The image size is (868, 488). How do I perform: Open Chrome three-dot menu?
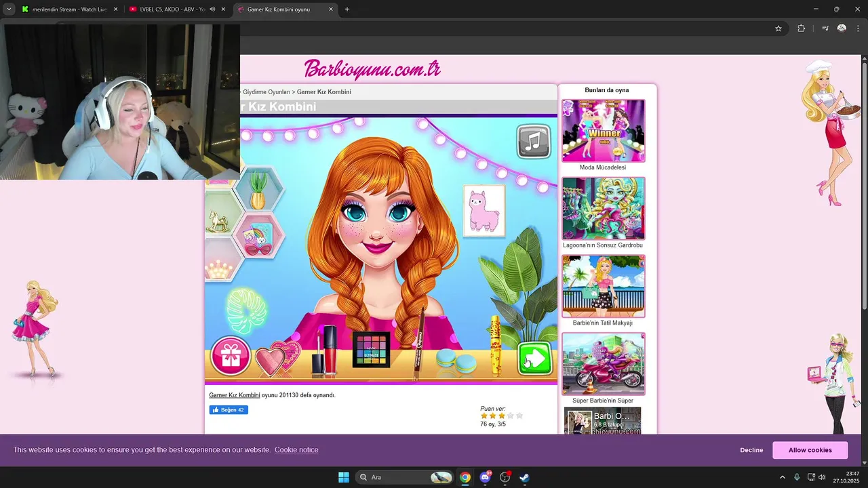click(858, 28)
